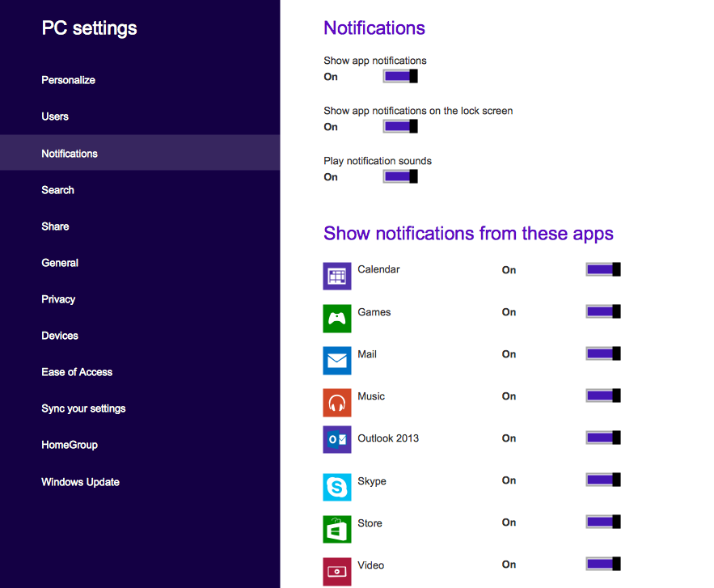The image size is (714, 588).
Task: Click the Skype app icon
Action: pos(337,487)
